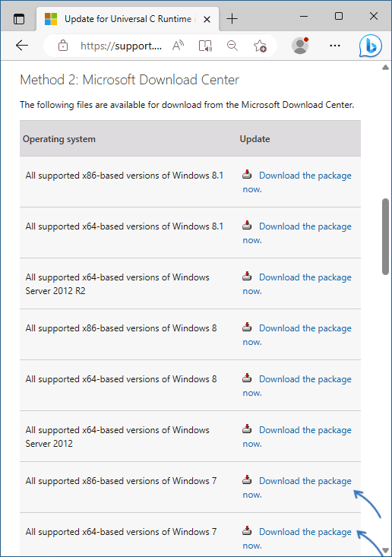Click the browser back arrow
Screen dimensions: 392x557
point(22,46)
